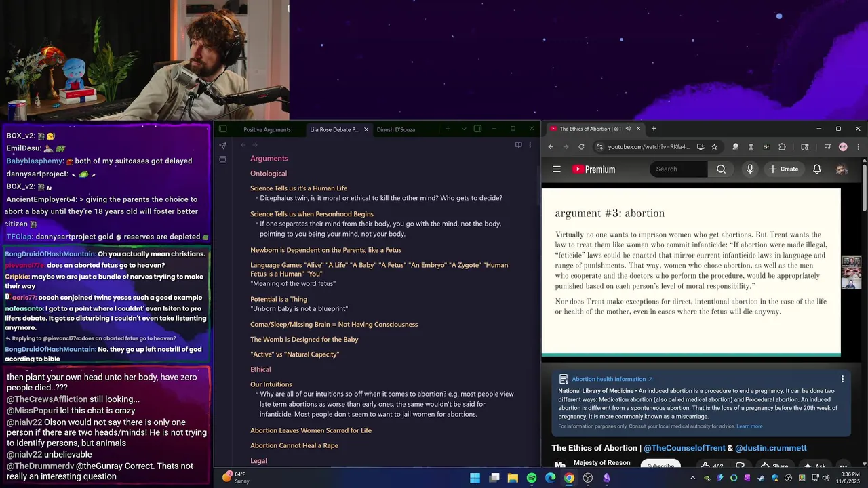Open health info panel three-dot menu
The width and height of the screenshot is (868, 488).
click(x=842, y=380)
